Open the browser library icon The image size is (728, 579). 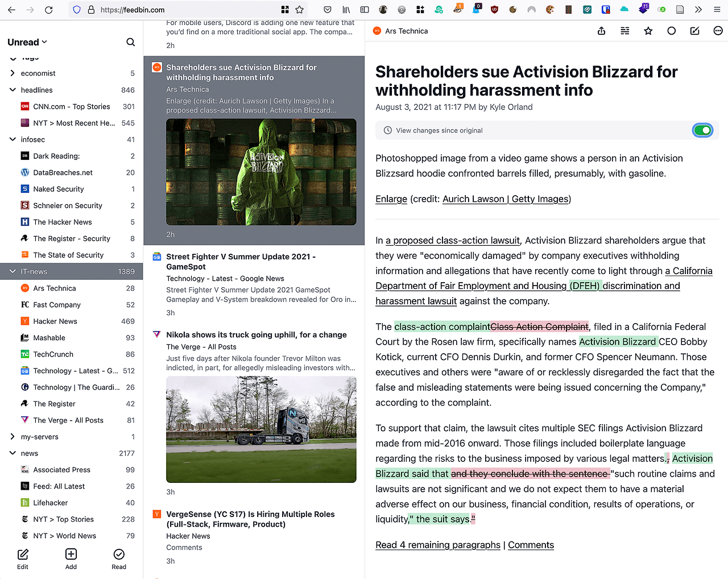pyautogui.click(x=346, y=10)
